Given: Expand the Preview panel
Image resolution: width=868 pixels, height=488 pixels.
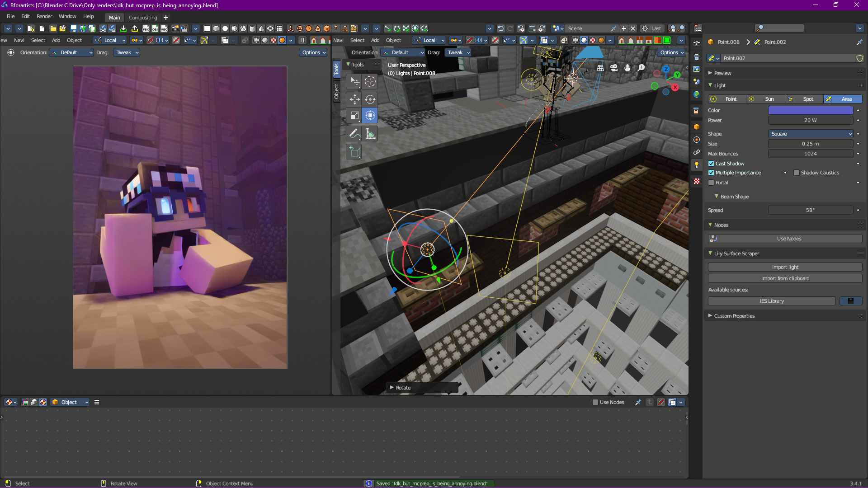Looking at the screenshot, I should [722, 73].
